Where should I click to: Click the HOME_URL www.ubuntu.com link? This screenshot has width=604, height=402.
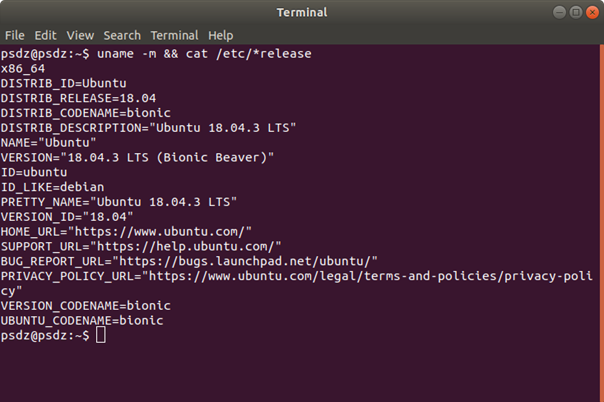point(159,232)
